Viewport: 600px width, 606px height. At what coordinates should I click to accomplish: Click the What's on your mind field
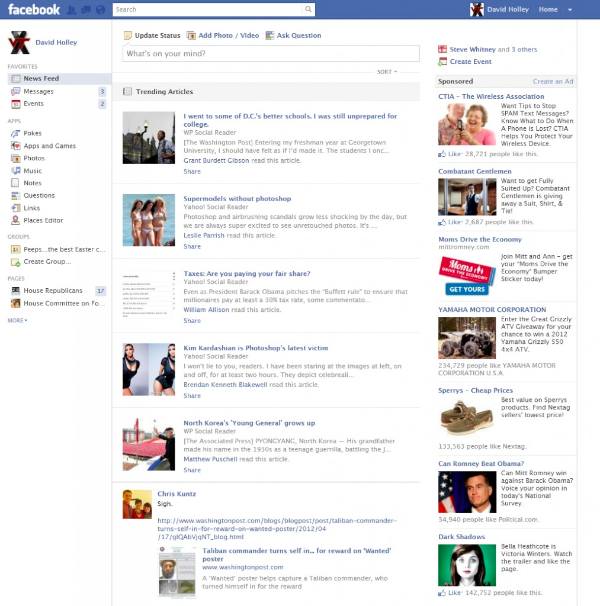tap(270, 54)
